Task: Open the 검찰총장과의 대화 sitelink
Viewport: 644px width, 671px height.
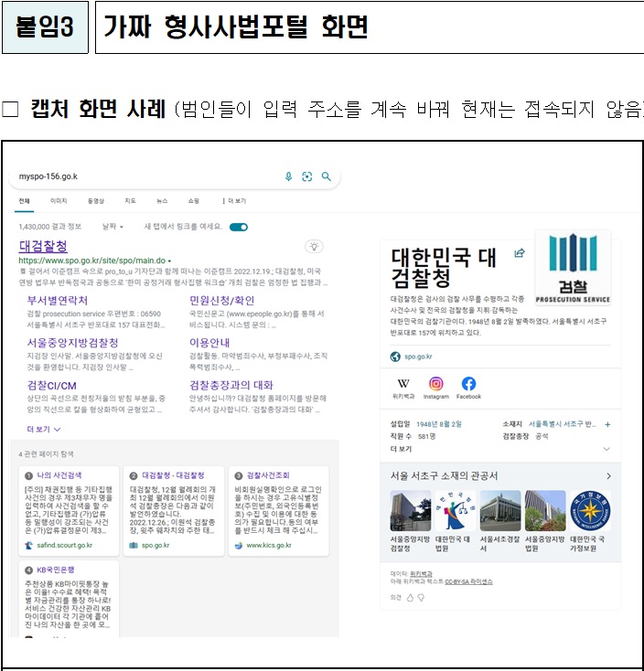Action: 231,385
